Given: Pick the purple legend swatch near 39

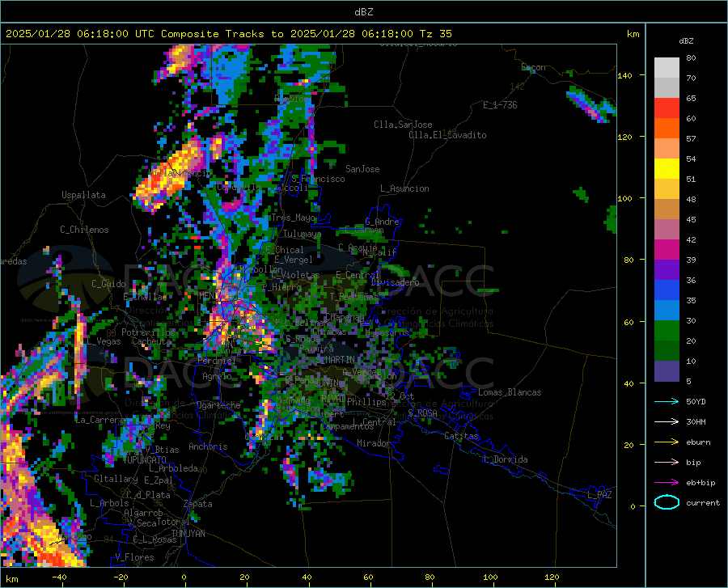Looking at the screenshot, I should pos(667,269).
